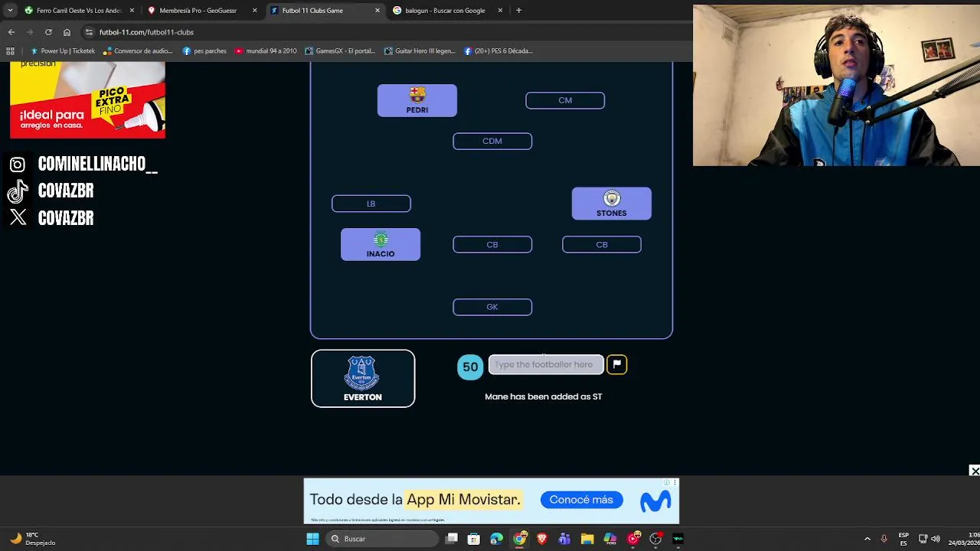Click the microphone tray icon
The height and width of the screenshot is (551, 980).
(884, 539)
